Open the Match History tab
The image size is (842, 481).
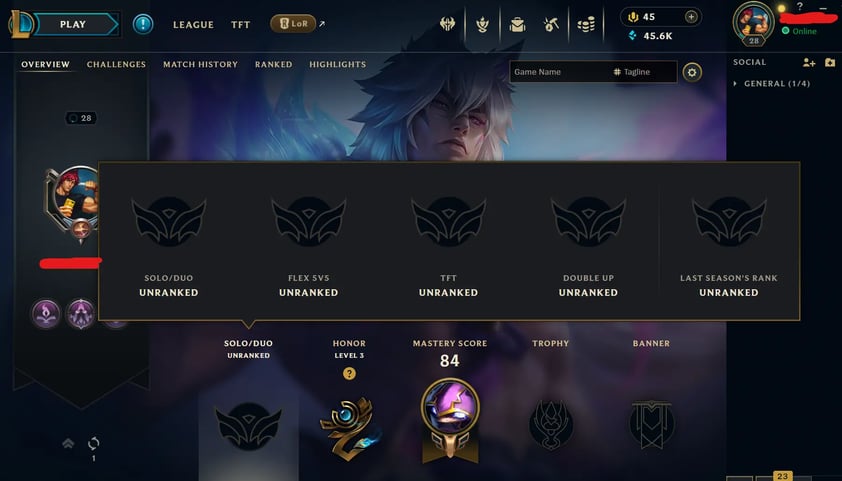(200, 64)
